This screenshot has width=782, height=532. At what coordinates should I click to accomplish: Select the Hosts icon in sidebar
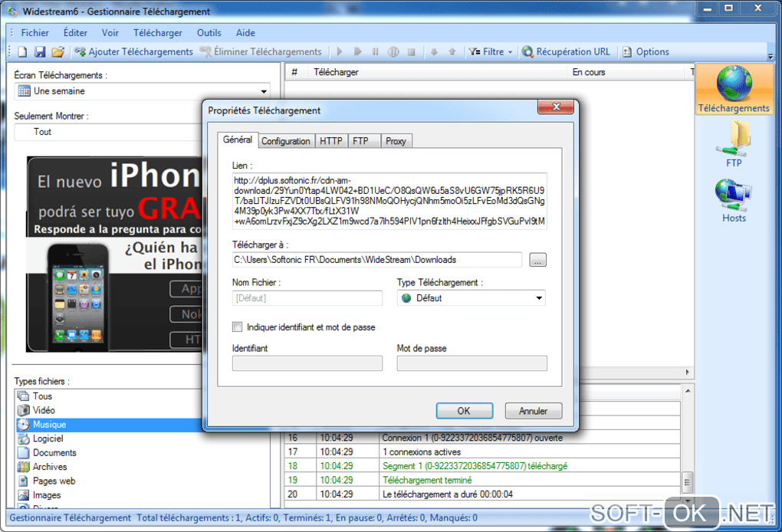(x=734, y=200)
